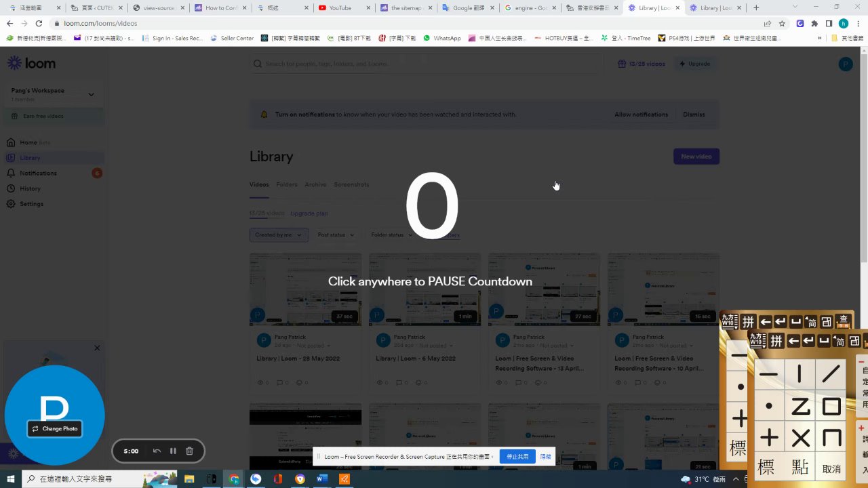Image resolution: width=868 pixels, height=488 pixels.
Task: Switch to the Screenshots tab
Action: tap(351, 184)
